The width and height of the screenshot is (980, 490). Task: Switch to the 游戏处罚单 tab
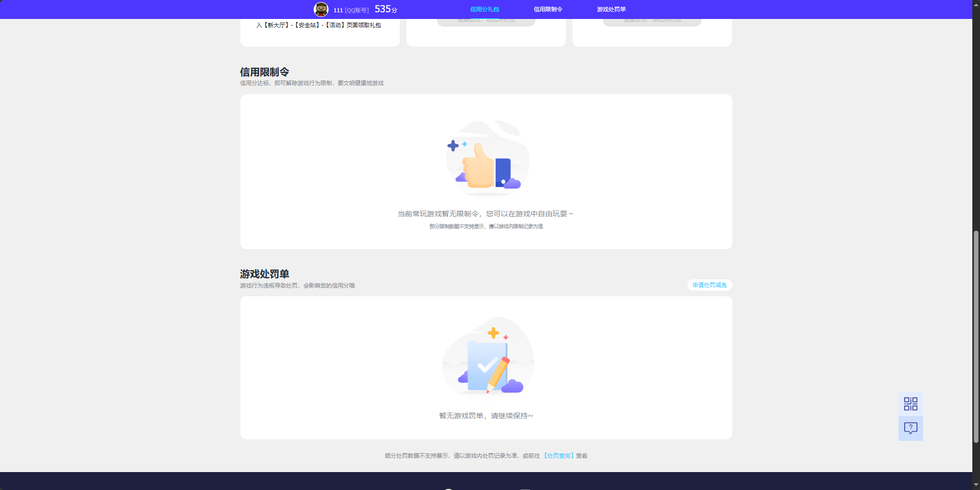point(611,9)
